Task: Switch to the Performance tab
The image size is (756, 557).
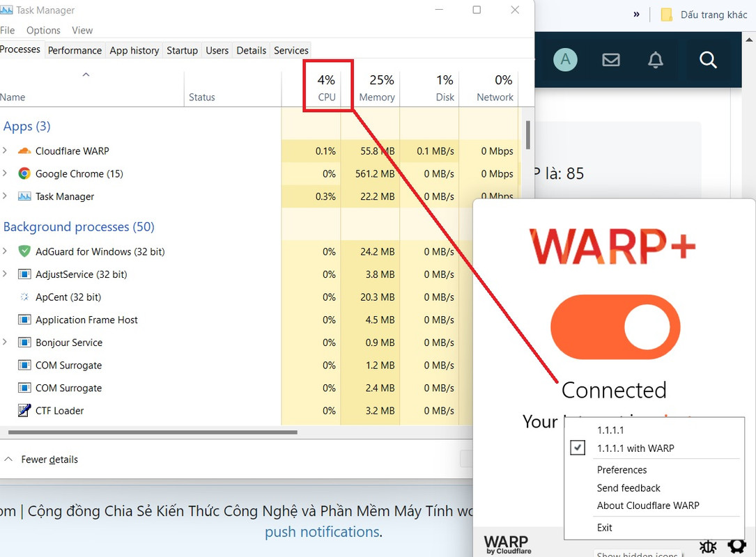Action: (75, 51)
